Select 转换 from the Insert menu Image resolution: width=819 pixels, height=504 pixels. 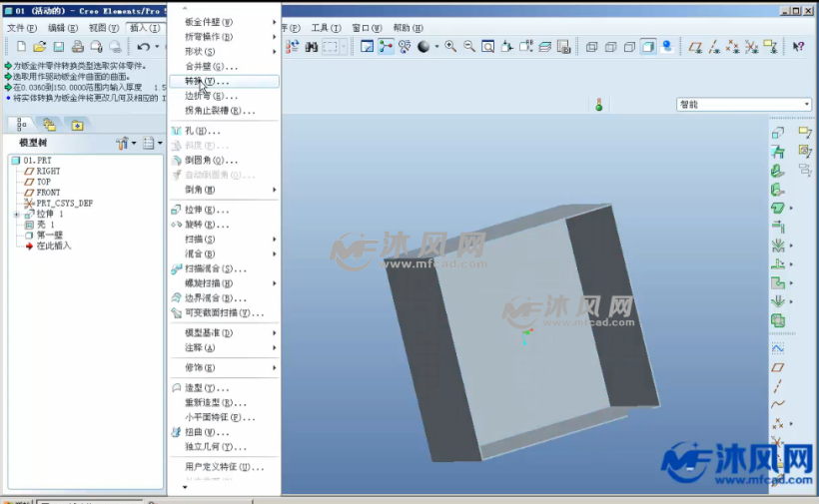pos(206,81)
